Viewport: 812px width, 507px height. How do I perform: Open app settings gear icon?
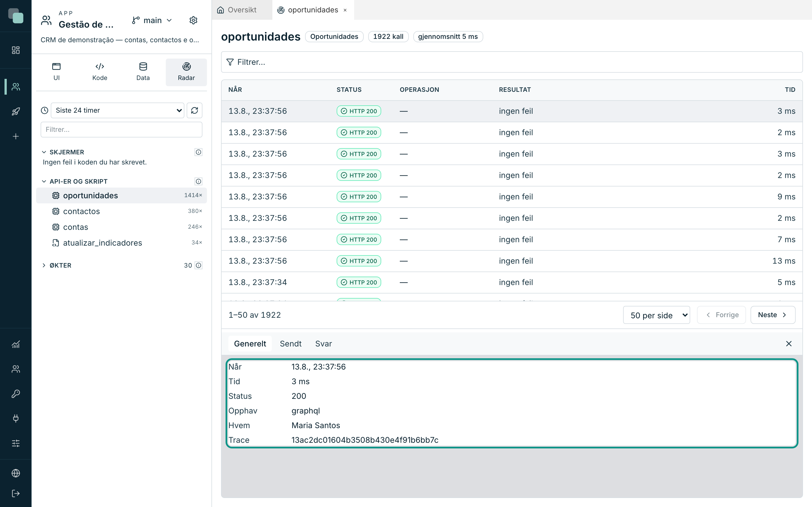193,21
